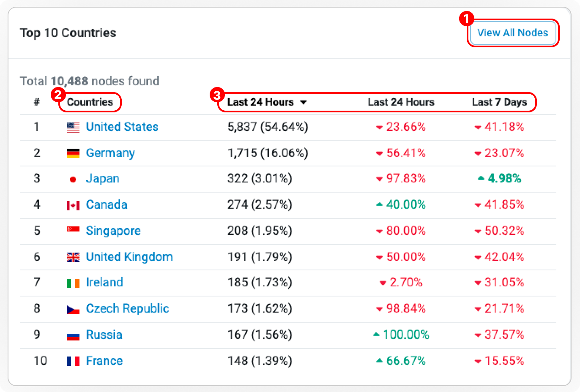Click the red down arrow beside 23.66%
Viewport: 580px width, 392px height.
(380, 127)
